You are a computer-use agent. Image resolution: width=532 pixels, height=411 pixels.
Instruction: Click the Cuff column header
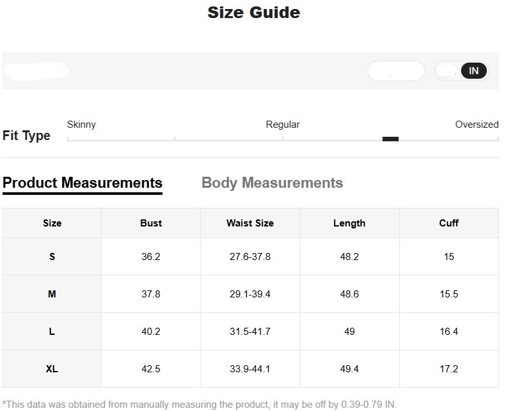(449, 223)
